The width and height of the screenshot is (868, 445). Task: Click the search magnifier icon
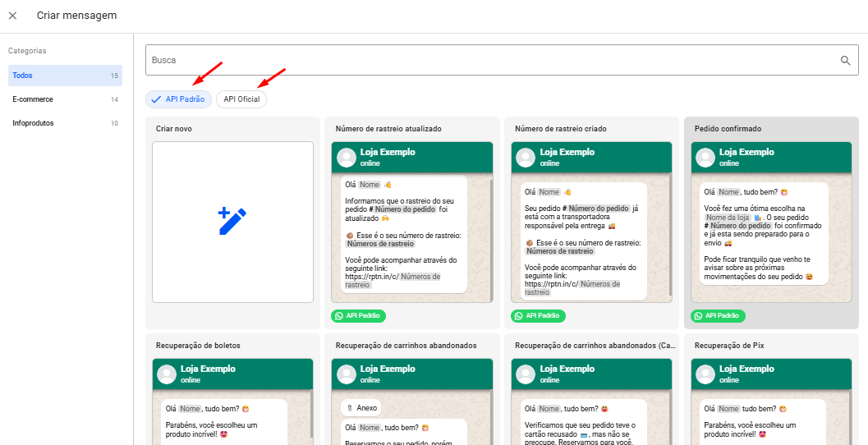(x=846, y=61)
